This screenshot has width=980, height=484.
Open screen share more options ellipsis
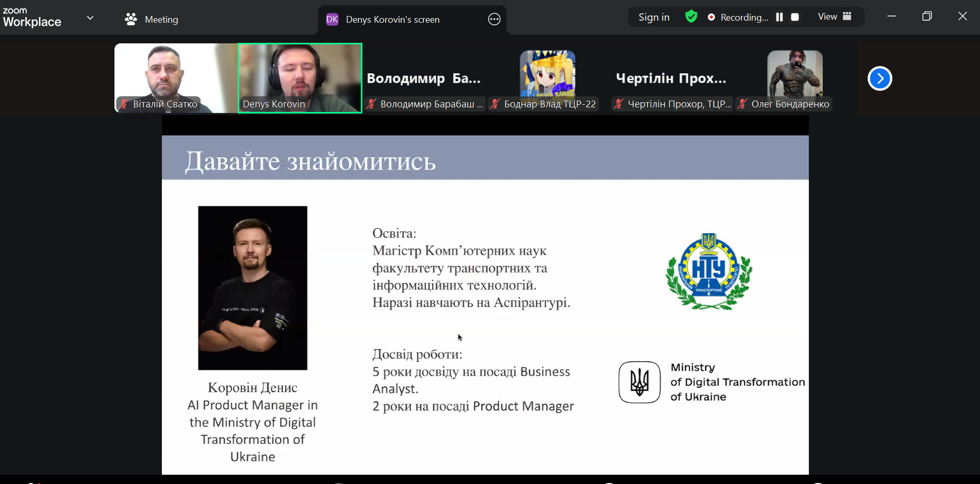click(494, 20)
